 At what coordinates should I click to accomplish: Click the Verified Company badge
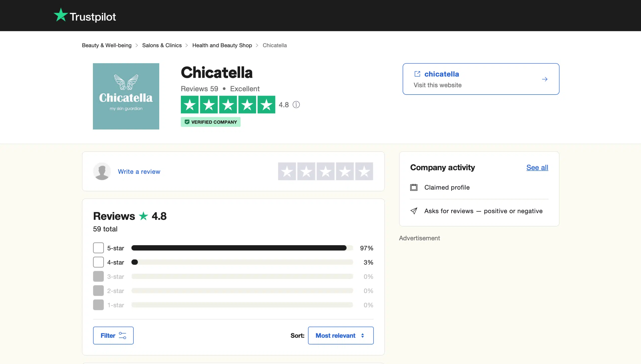pyautogui.click(x=211, y=122)
